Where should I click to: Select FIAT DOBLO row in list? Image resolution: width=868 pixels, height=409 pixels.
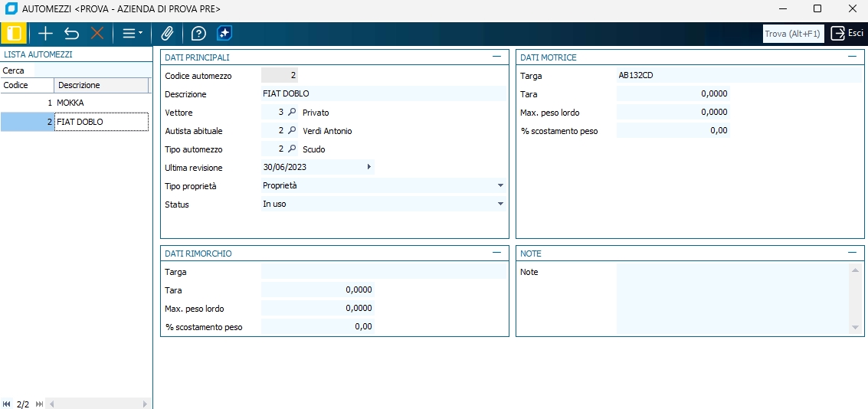(75, 122)
